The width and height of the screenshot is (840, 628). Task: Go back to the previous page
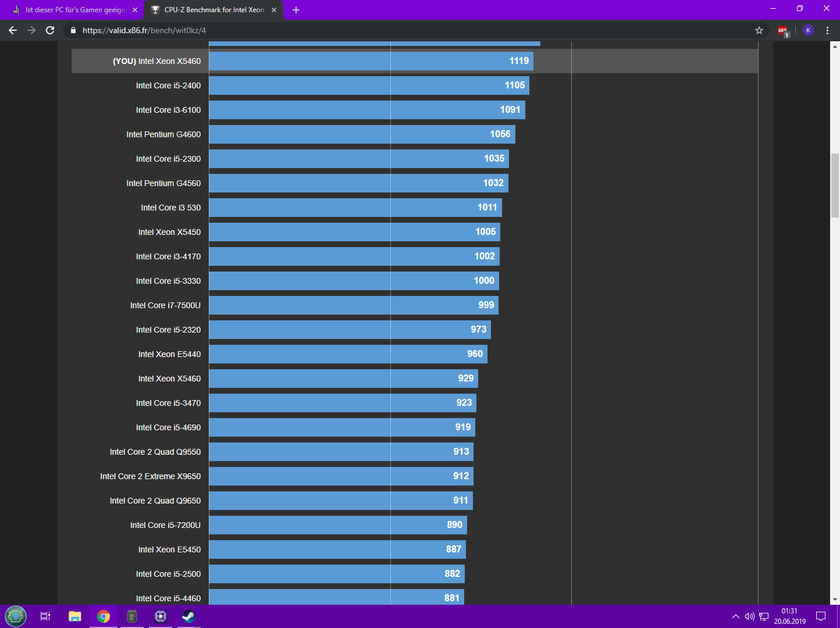click(13, 30)
